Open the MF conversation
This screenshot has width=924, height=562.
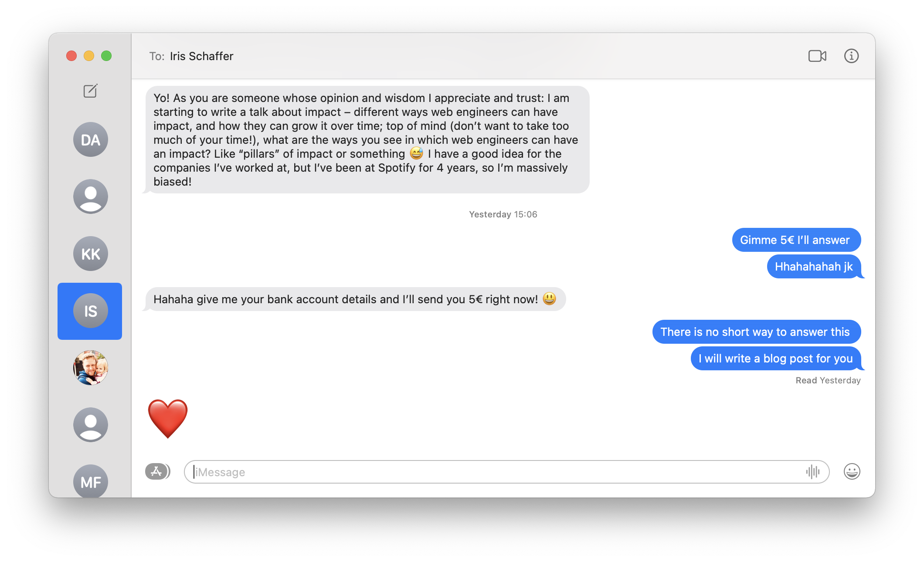(x=91, y=481)
